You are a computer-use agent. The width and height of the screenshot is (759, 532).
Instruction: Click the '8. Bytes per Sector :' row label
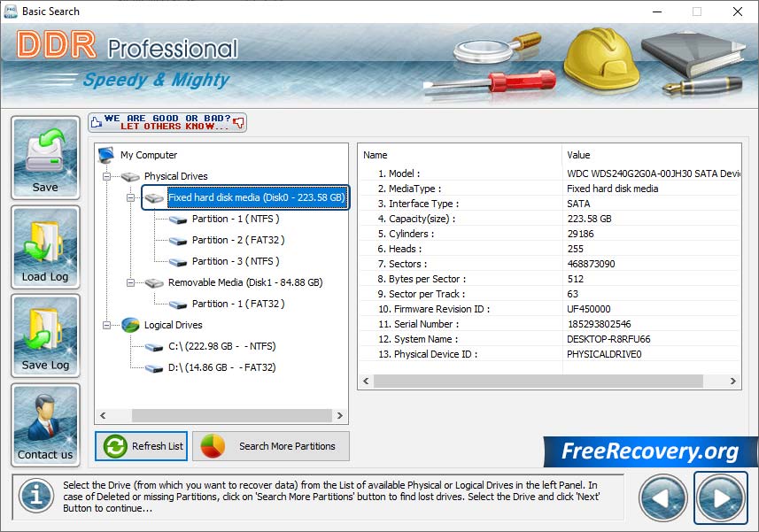pos(422,279)
